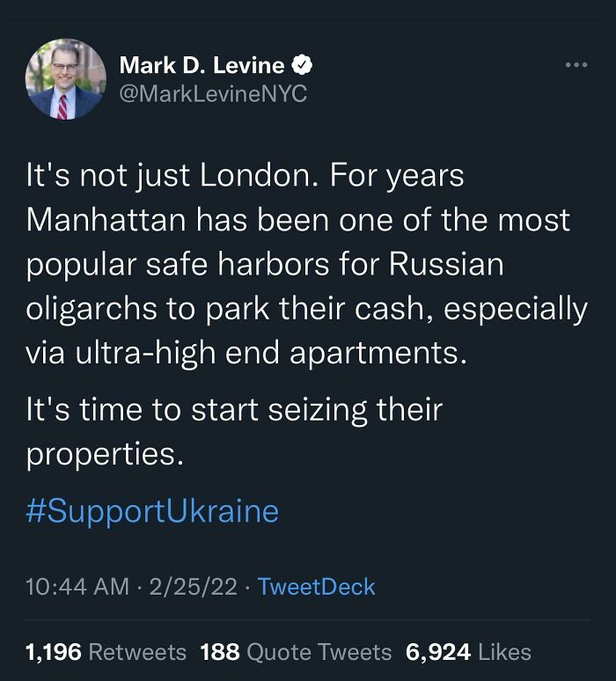Click the 10:44 AM timestamp
This screenshot has height=681, width=616.
click(77, 587)
